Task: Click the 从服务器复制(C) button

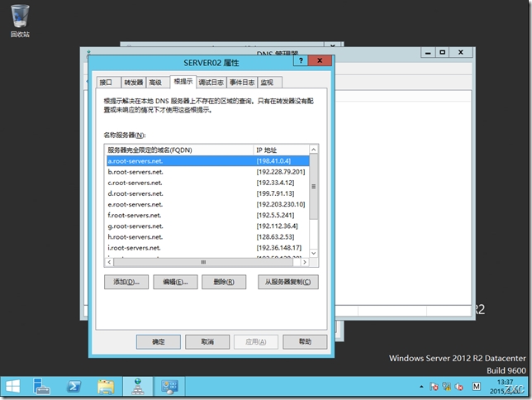Action: coord(288,282)
